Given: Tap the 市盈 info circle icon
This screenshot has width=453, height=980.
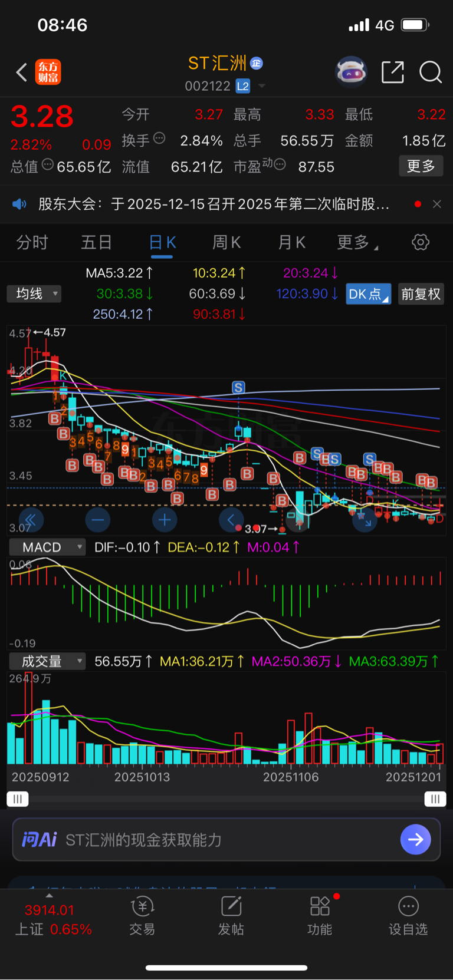Looking at the screenshot, I should (x=280, y=164).
